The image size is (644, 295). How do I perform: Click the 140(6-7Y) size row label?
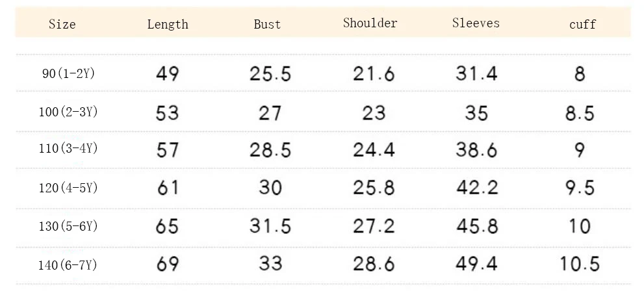[x=68, y=264]
